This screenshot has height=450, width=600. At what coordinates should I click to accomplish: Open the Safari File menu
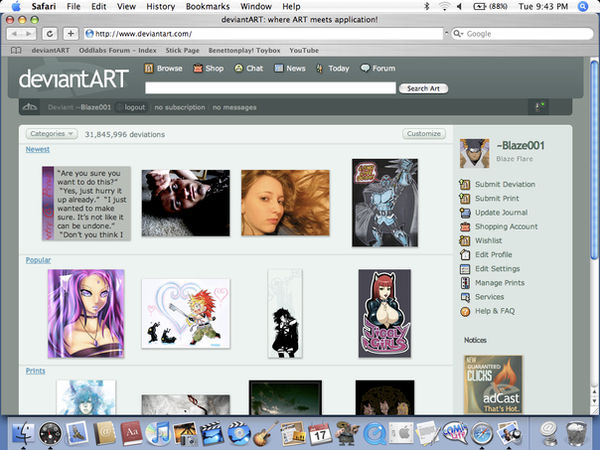[x=73, y=7]
